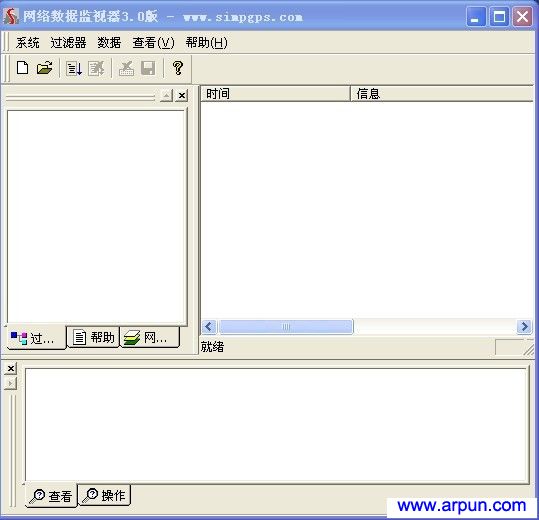Click the right arrow of horizontal scrollbar
This screenshot has width=539, height=520.
[x=524, y=327]
